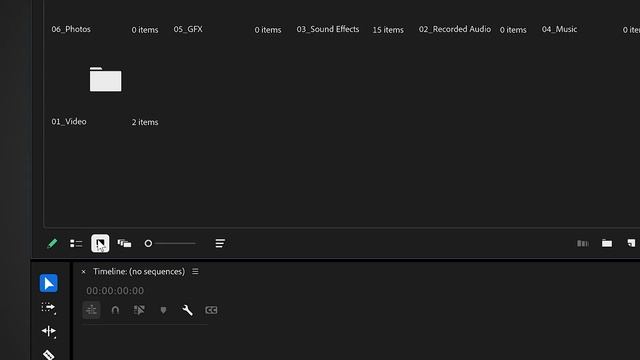Select the 04_Music bin label
The width and height of the screenshot is (640, 360).
tap(559, 29)
